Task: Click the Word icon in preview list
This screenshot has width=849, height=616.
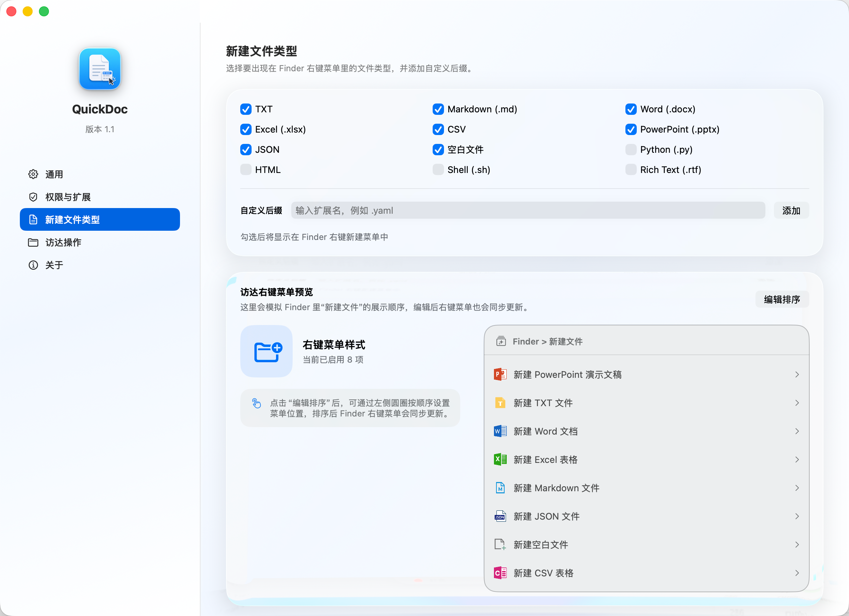Action: 500,431
